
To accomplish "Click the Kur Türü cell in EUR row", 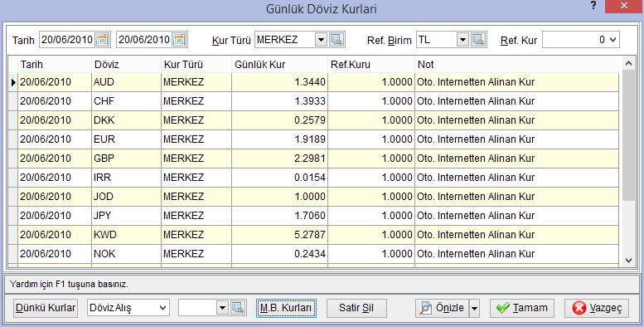I will pyautogui.click(x=196, y=139).
